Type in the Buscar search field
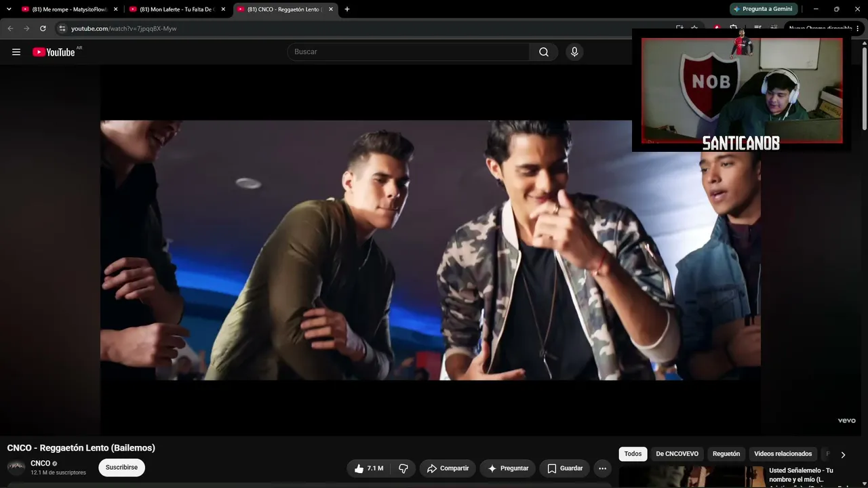868x488 pixels. pos(408,52)
